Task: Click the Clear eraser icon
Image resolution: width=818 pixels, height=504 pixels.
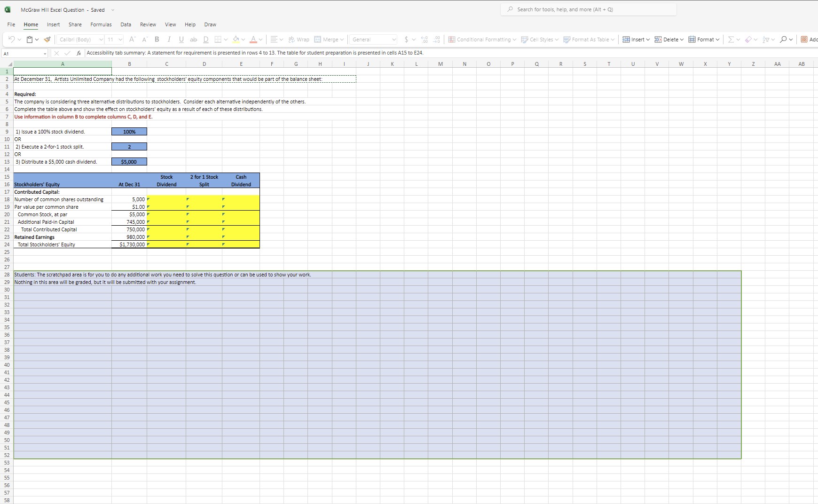Action: tap(748, 39)
